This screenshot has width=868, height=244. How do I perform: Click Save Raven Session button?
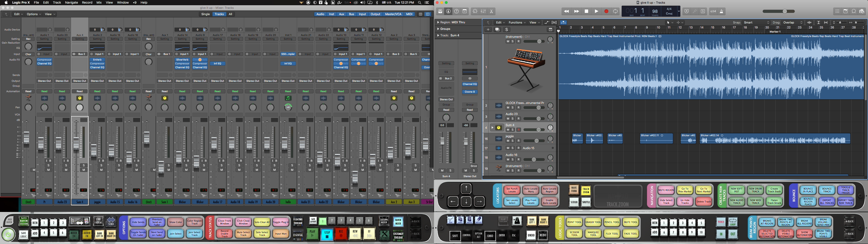pos(24,221)
